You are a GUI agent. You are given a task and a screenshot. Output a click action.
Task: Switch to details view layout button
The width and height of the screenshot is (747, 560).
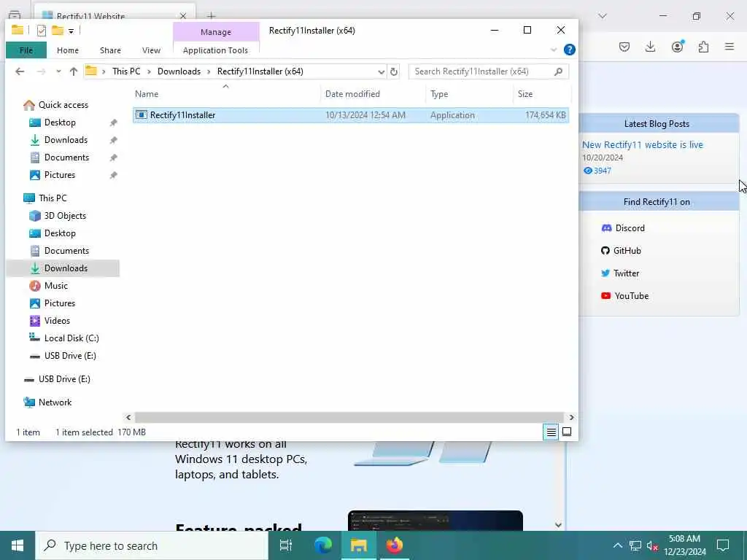(551, 432)
